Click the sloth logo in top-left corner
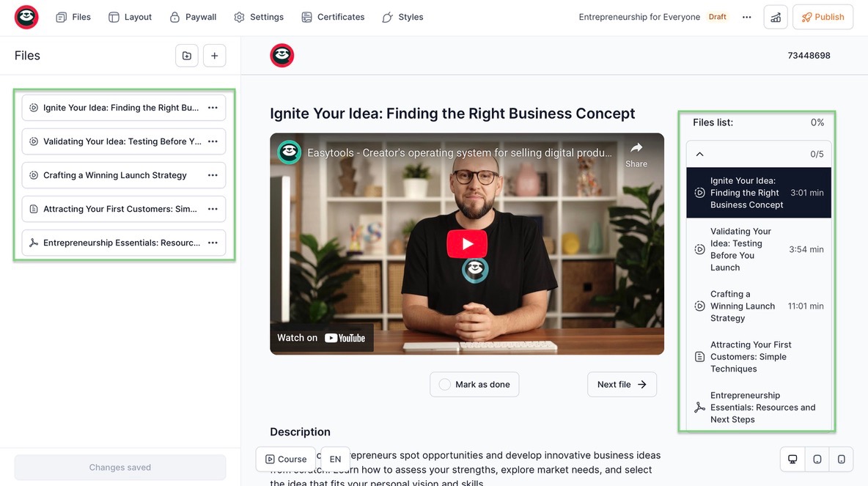The height and width of the screenshot is (486, 868). coord(26,17)
